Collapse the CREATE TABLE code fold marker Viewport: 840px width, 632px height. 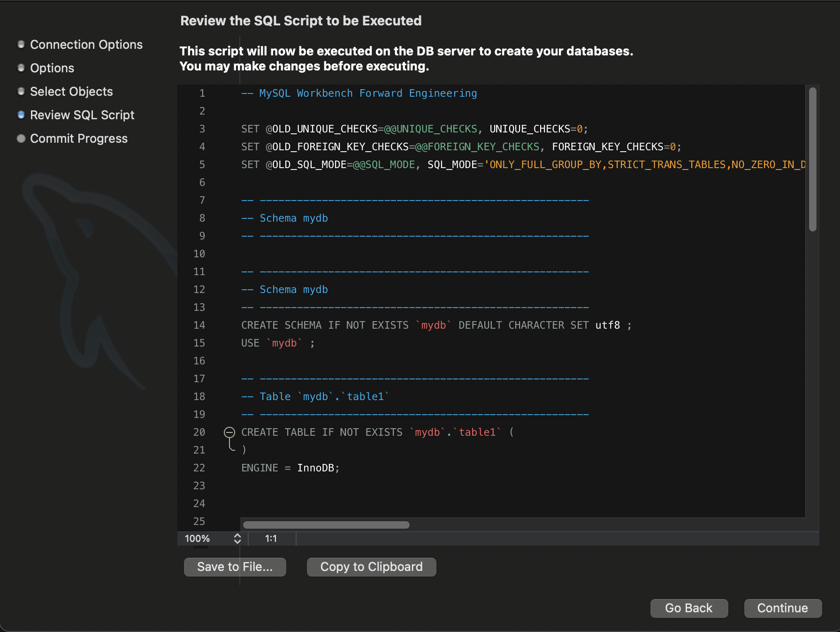229,432
